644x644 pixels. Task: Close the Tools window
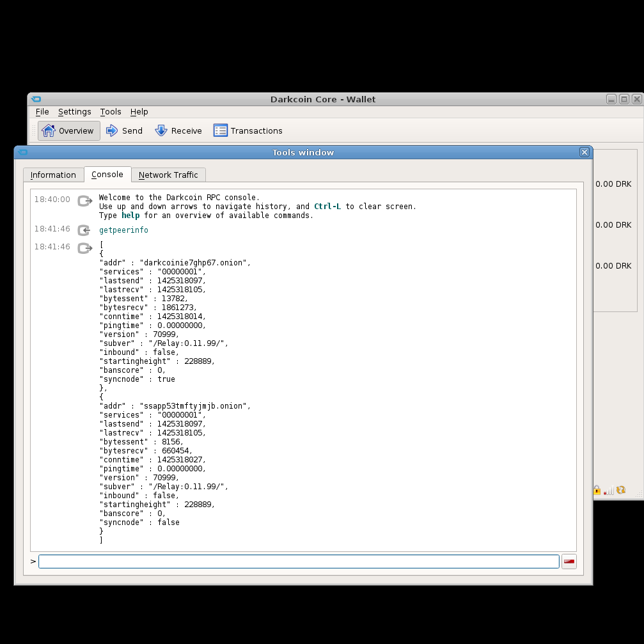pyautogui.click(x=584, y=152)
